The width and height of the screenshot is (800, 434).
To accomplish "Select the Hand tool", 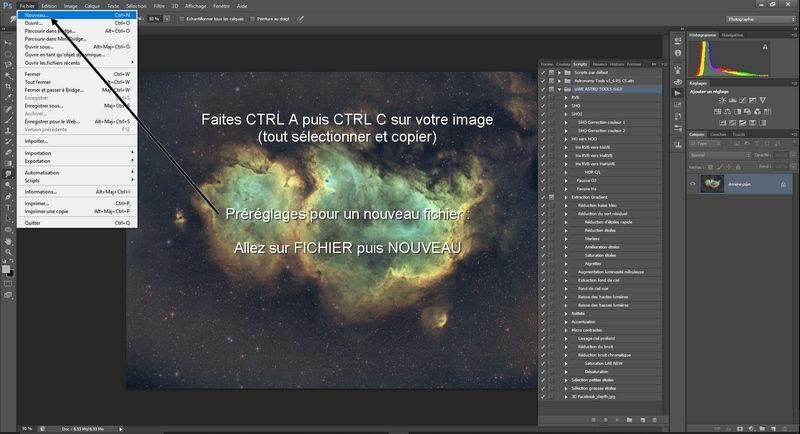I will tap(8, 241).
